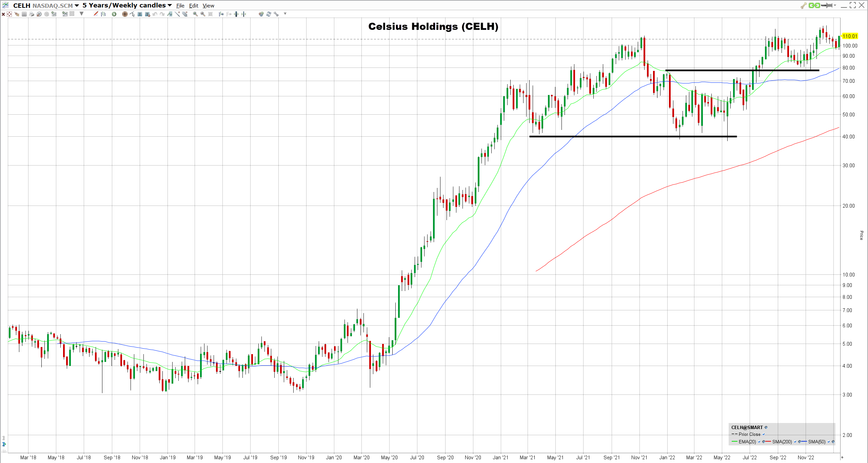Open the grid table icon in the toolbar
The image size is (868, 463).
24,14
